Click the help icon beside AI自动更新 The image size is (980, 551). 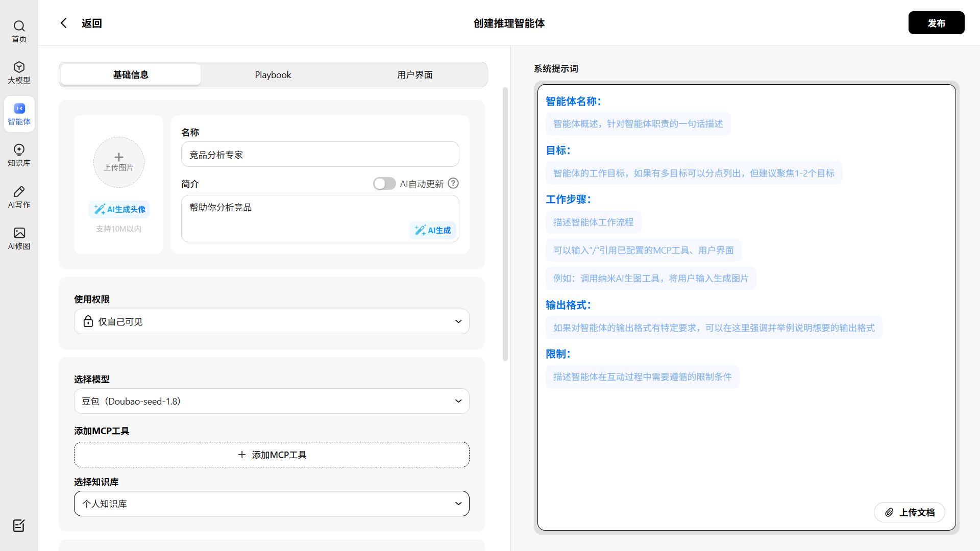(x=453, y=184)
